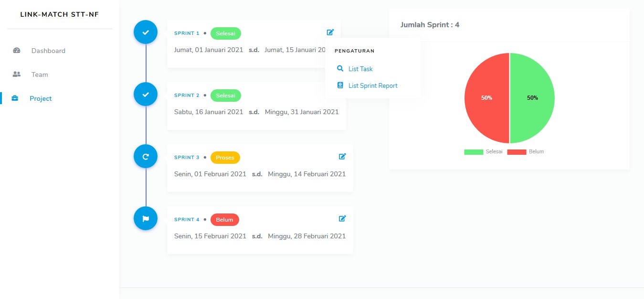
Task: Open List Task from Pengaturan menu
Action: click(360, 69)
